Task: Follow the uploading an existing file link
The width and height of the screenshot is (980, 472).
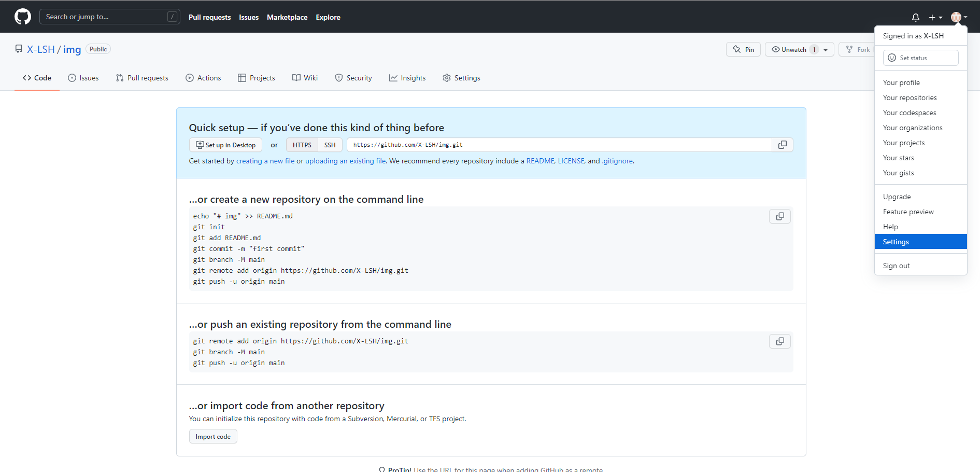Action: click(x=345, y=161)
